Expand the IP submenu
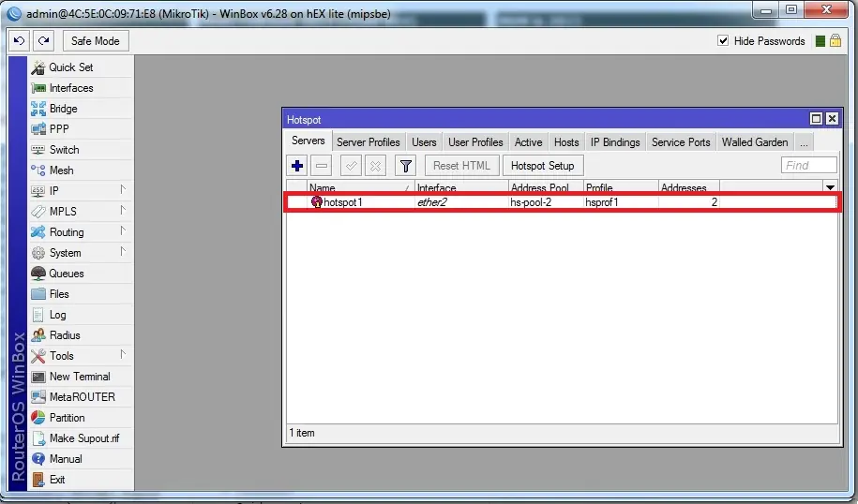Viewport: 858px width, 504px height. pyautogui.click(x=81, y=191)
